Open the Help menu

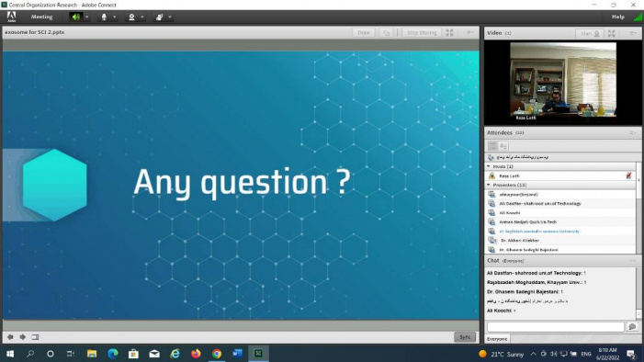(x=617, y=17)
